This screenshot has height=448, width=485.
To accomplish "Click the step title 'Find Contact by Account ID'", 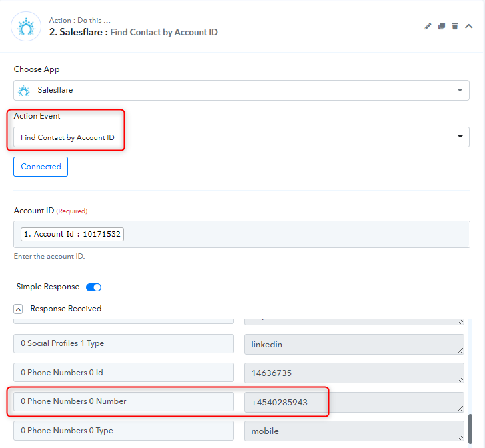I will coord(164,32).
